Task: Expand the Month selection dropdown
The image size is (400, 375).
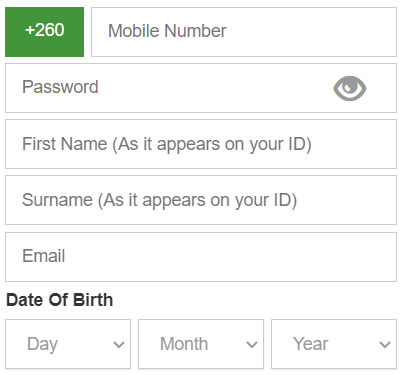Action: coord(201,344)
